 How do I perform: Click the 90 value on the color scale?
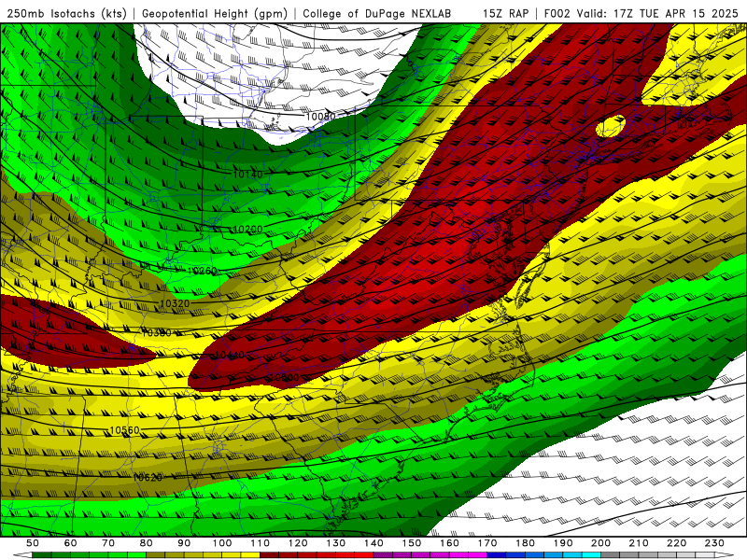(184, 543)
